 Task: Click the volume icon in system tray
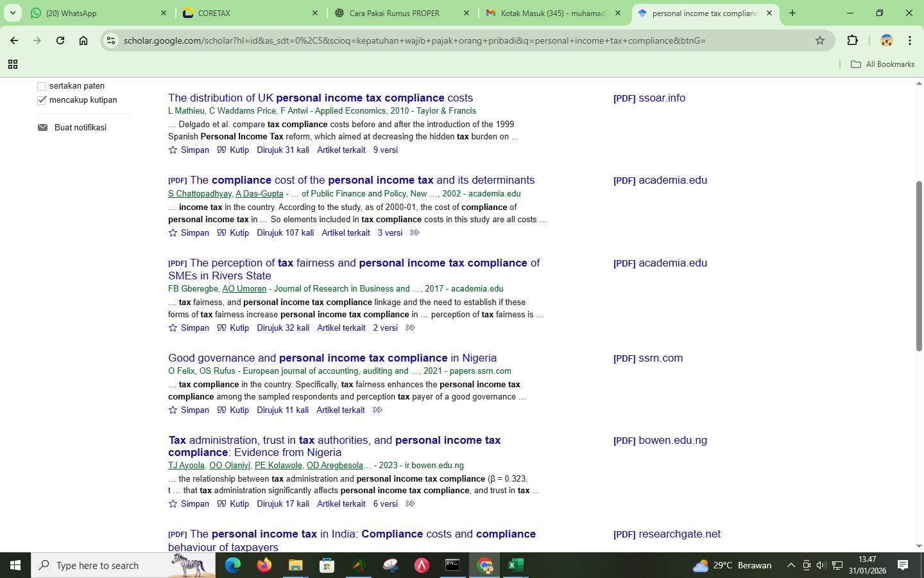(820, 566)
